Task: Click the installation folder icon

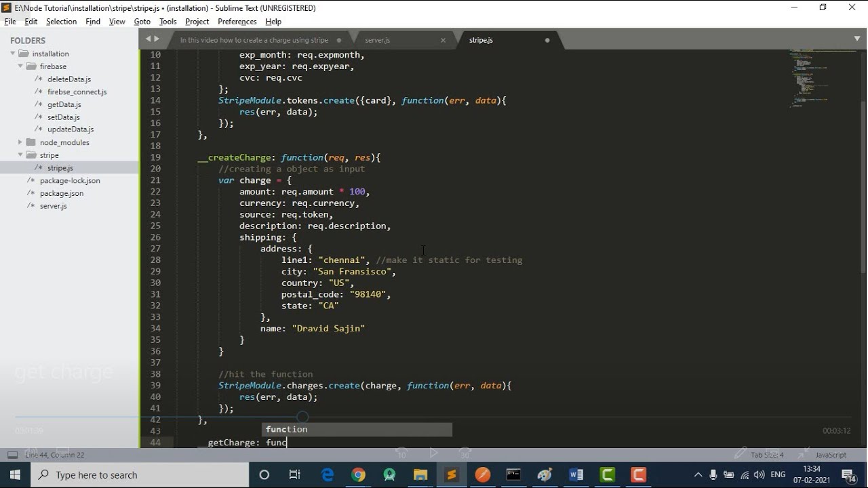Action: pos(24,54)
